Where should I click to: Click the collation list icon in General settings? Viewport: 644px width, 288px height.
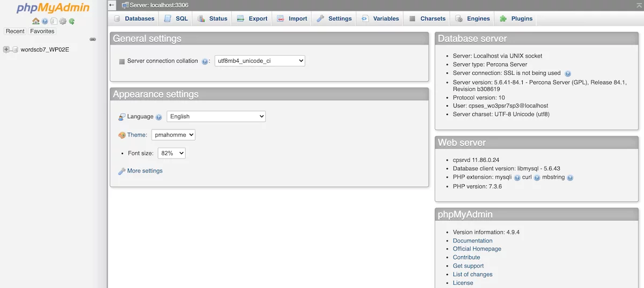point(122,61)
